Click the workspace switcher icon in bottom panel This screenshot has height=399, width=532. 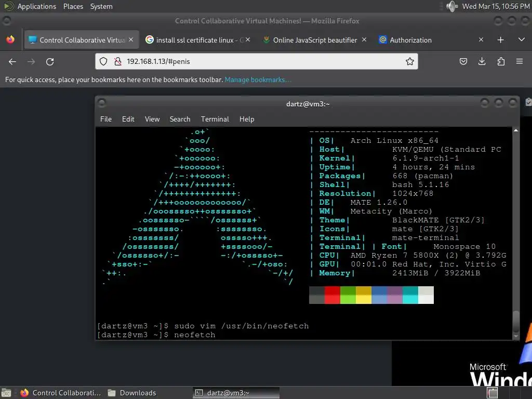coord(493,393)
